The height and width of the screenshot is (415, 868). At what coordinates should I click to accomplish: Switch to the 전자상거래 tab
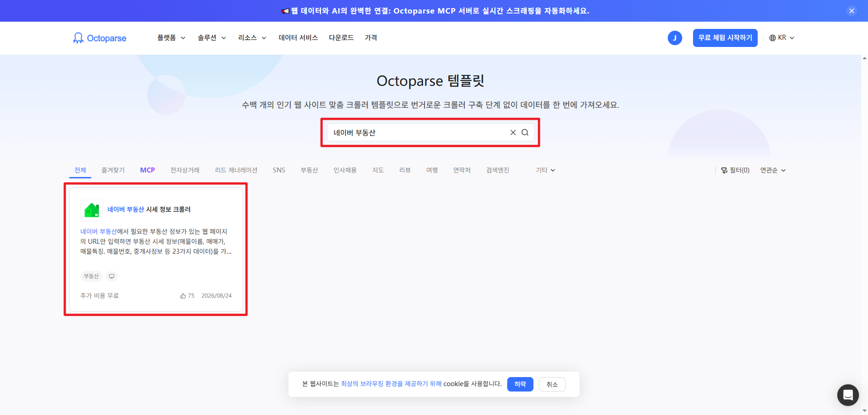coord(185,170)
